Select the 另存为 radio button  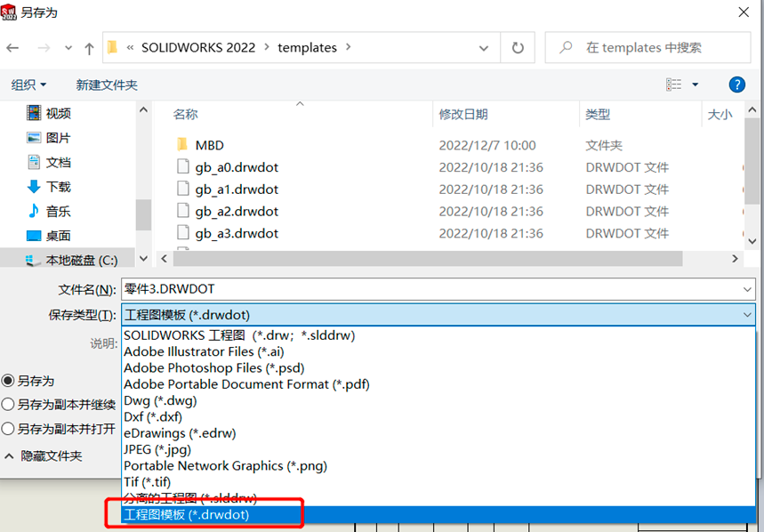8,381
